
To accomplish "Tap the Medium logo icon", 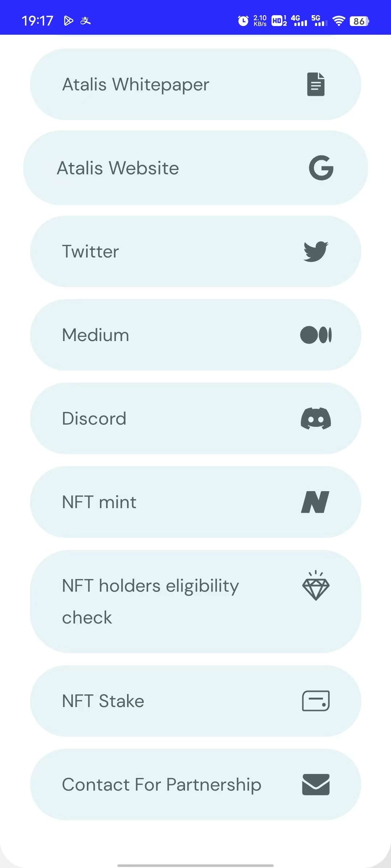I will click(316, 335).
